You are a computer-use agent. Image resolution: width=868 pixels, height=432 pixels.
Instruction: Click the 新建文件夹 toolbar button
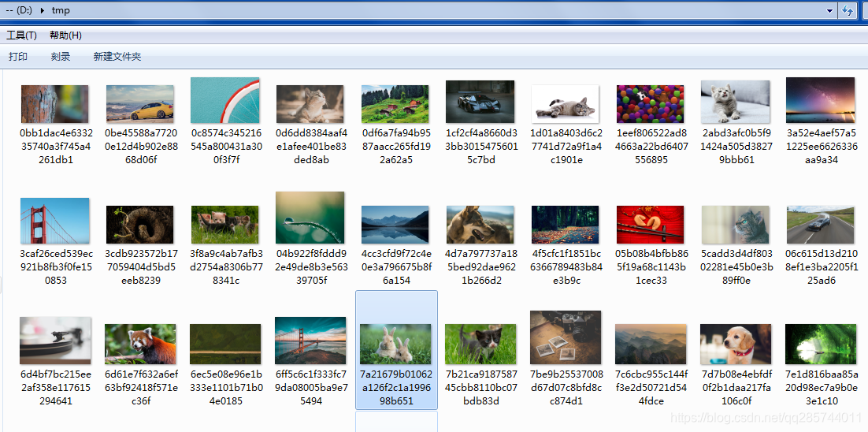point(117,57)
